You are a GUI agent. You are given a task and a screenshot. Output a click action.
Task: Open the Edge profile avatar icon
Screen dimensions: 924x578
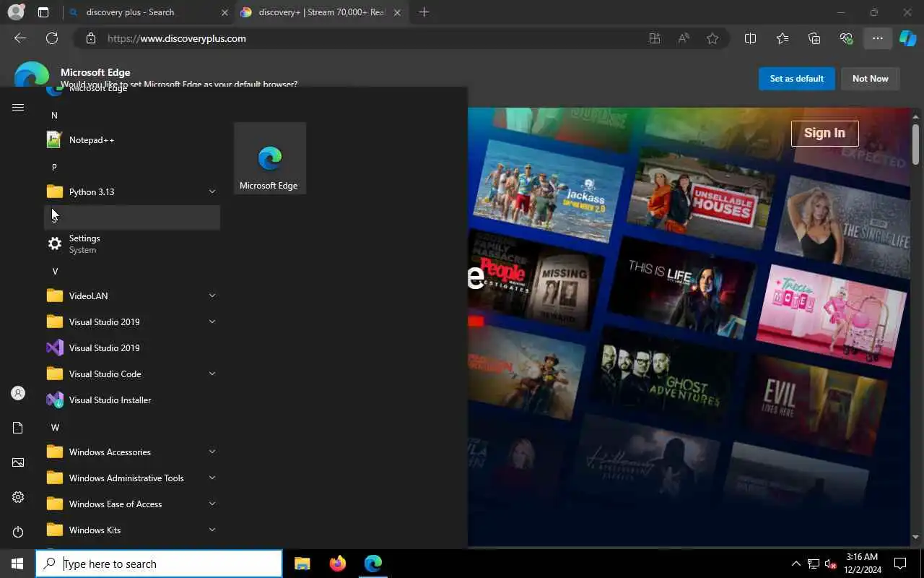(16, 12)
